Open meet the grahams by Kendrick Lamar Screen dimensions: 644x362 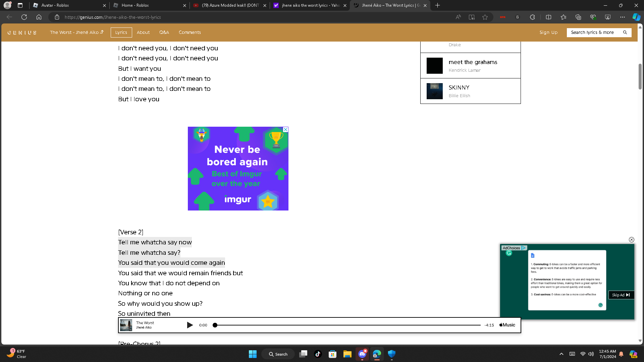470,66
